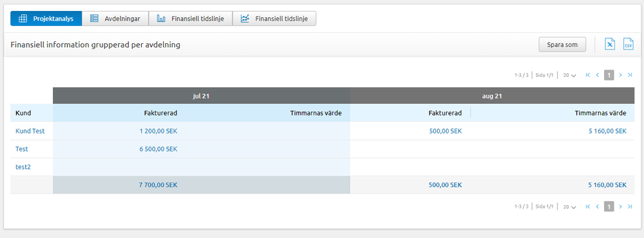The height and width of the screenshot is (238, 644).
Task: Click the Spara som button
Action: [x=562, y=45]
